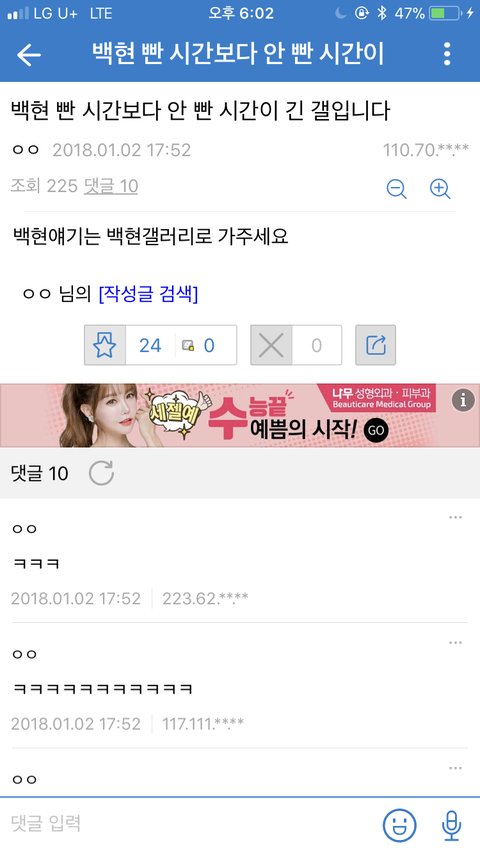This screenshot has height=854, width=480.
Task: Refresh the comment list
Action: pos(101,472)
